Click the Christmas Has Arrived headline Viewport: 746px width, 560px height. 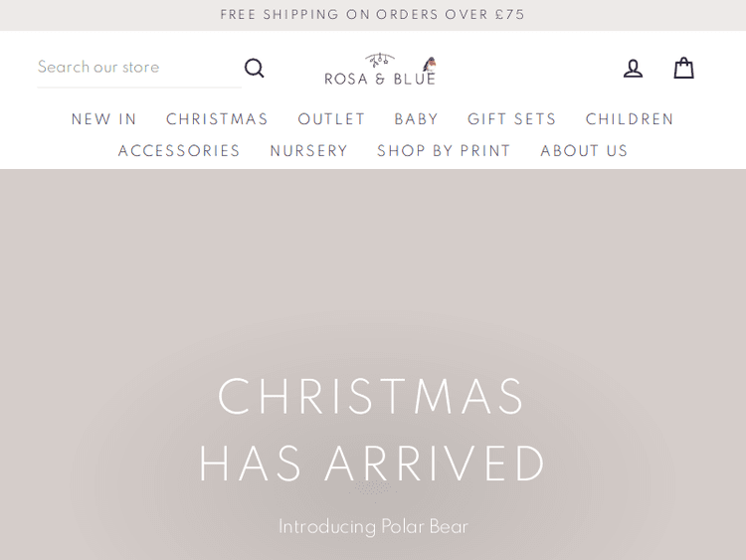(x=373, y=430)
